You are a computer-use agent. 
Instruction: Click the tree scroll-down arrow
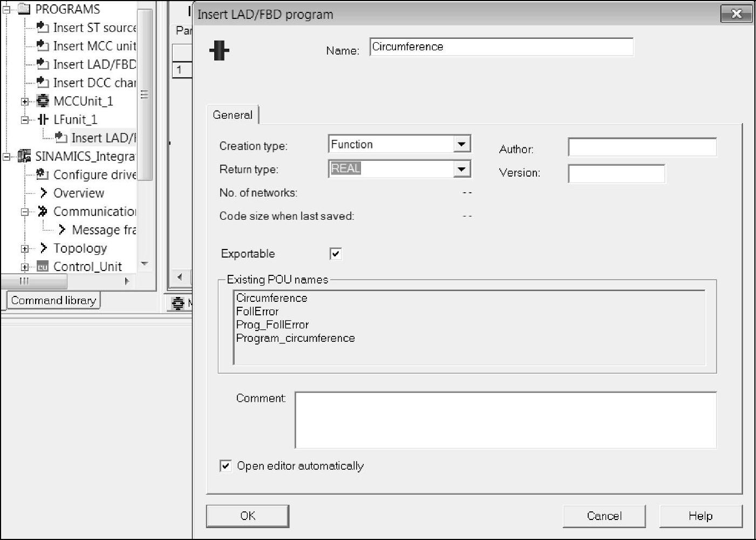[145, 264]
